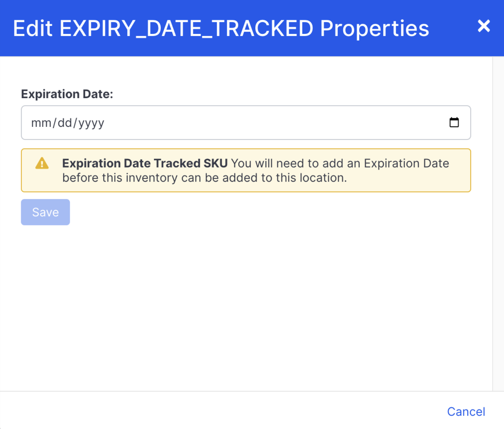This screenshot has width=504, height=429.
Task: Click the Save button
Action: [x=45, y=212]
